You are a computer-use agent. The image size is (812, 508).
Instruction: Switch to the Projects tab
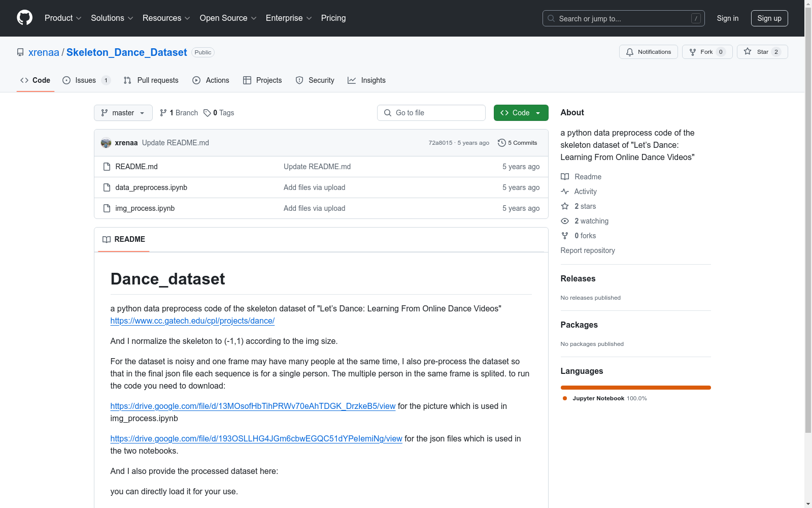coord(262,80)
